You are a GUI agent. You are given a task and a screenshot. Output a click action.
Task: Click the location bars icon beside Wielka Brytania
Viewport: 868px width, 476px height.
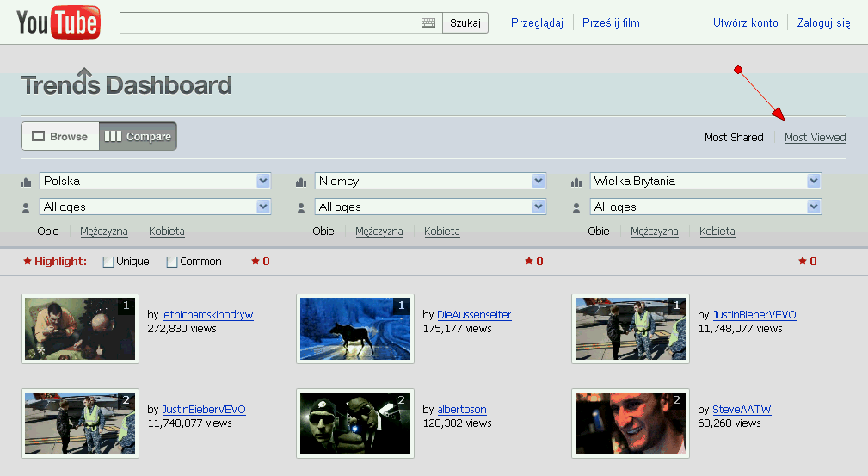coord(576,182)
